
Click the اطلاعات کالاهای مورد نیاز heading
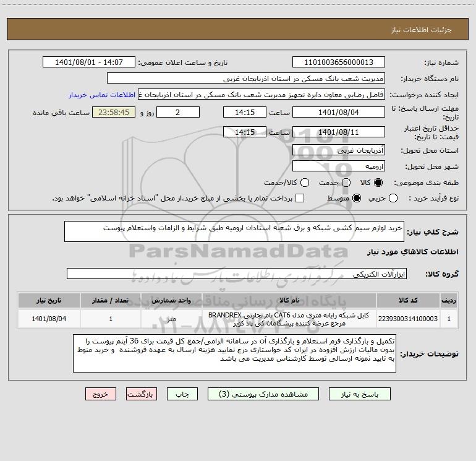(x=413, y=252)
